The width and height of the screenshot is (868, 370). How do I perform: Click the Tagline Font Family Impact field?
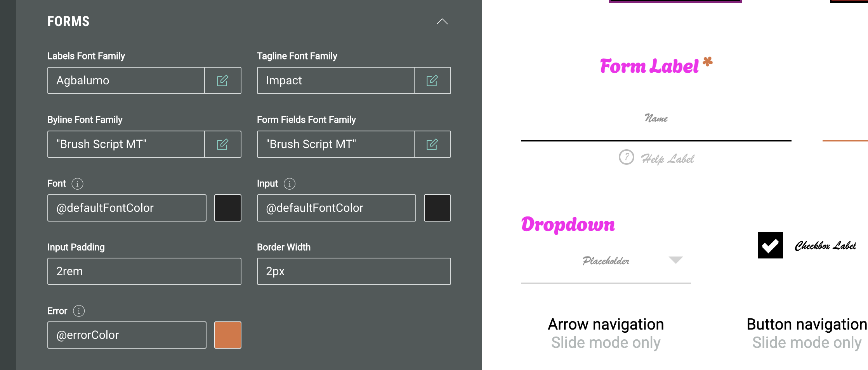pyautogui.click(x=336, y=80)
